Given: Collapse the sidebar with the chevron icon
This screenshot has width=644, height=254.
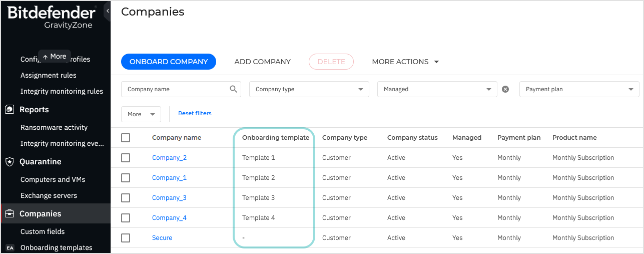Looking at the screenshot, I should coord(107,11).
